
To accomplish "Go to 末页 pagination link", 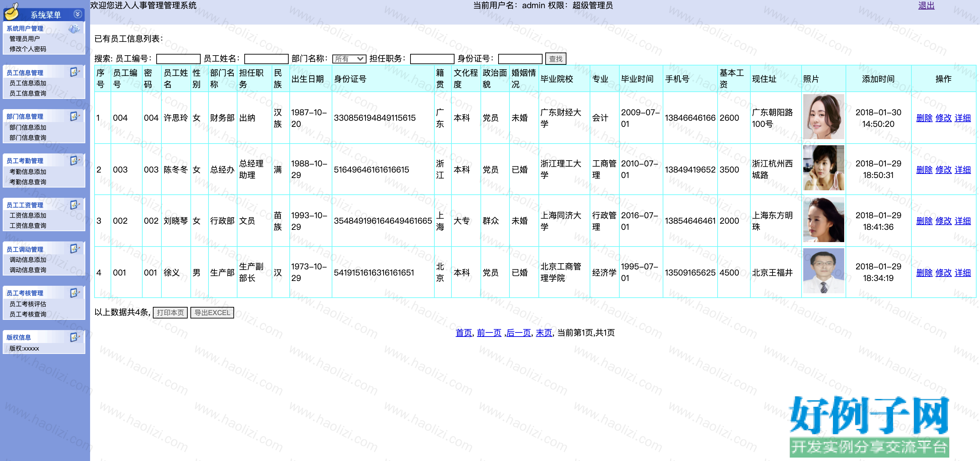I will [544, 333].
